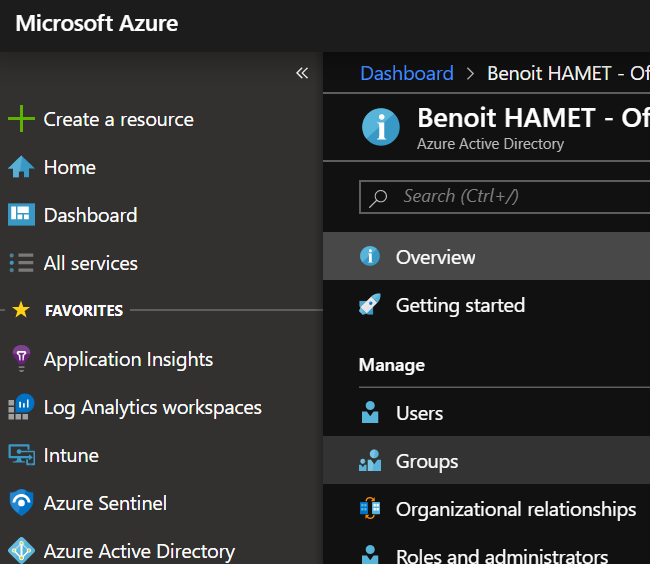Click the blue info icon beside directory title
The width and height of the screenshot is (650, 564).
point(381,127)
